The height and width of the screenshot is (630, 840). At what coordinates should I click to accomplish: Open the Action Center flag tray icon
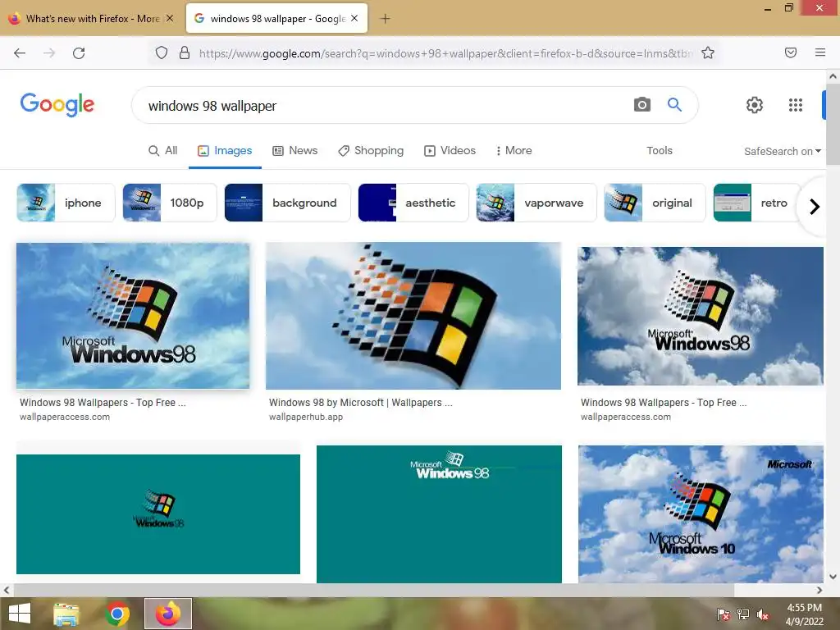(x=724, y=614)
